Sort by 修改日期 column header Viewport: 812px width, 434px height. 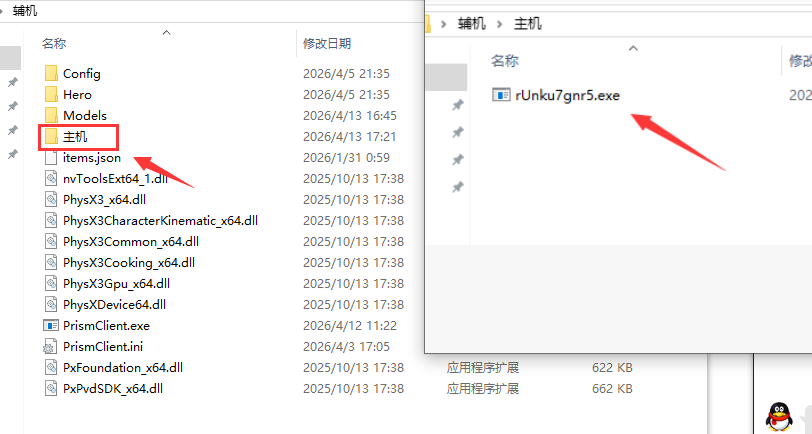327,44
